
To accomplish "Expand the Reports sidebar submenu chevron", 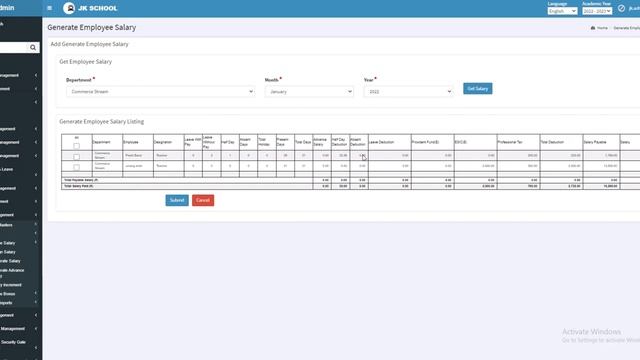I will click(36, 302).
